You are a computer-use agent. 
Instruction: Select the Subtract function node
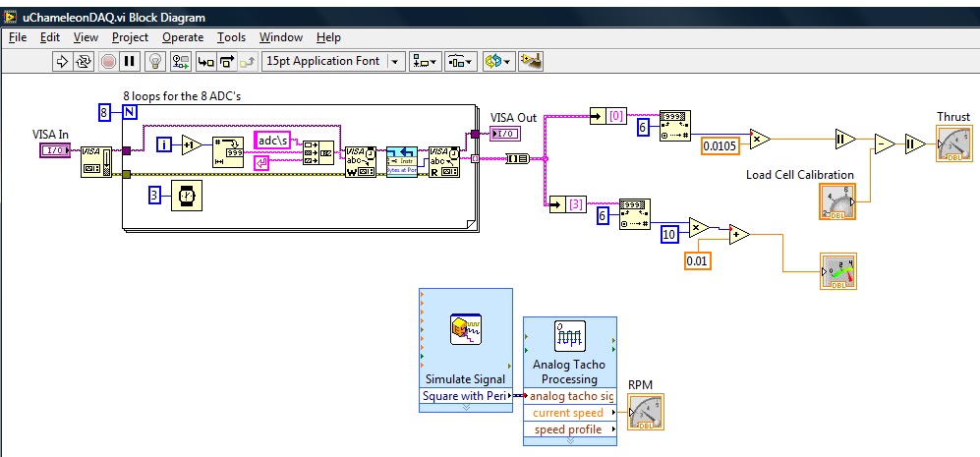885,143
